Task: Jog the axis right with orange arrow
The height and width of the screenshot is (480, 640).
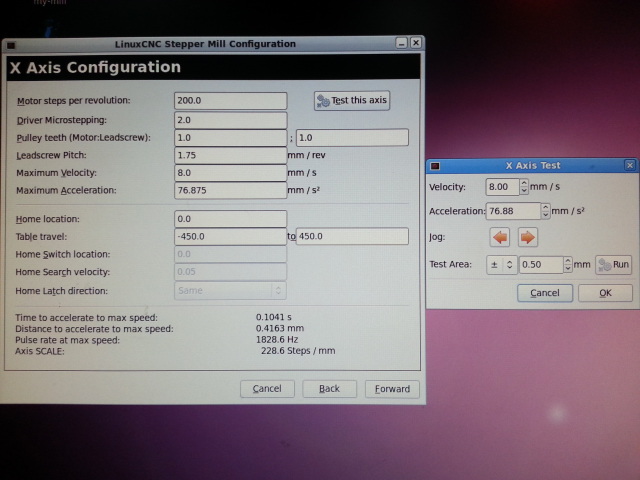Action: tap(527, 237)
